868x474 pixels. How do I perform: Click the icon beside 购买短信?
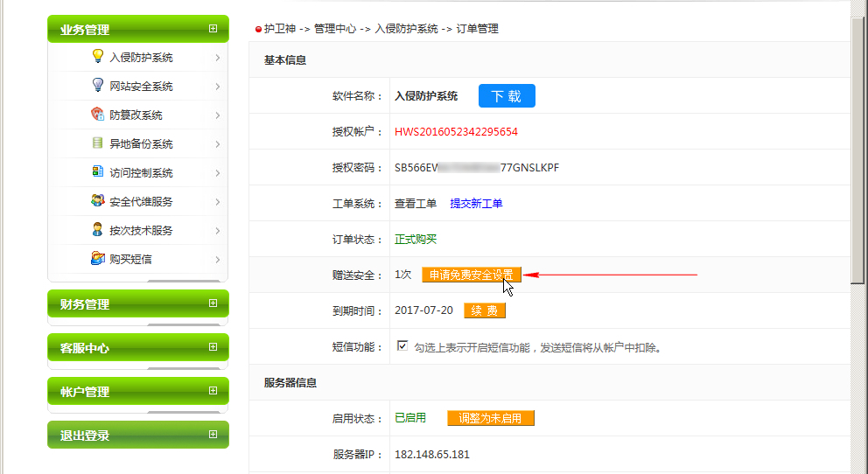[x=98, y=259]
